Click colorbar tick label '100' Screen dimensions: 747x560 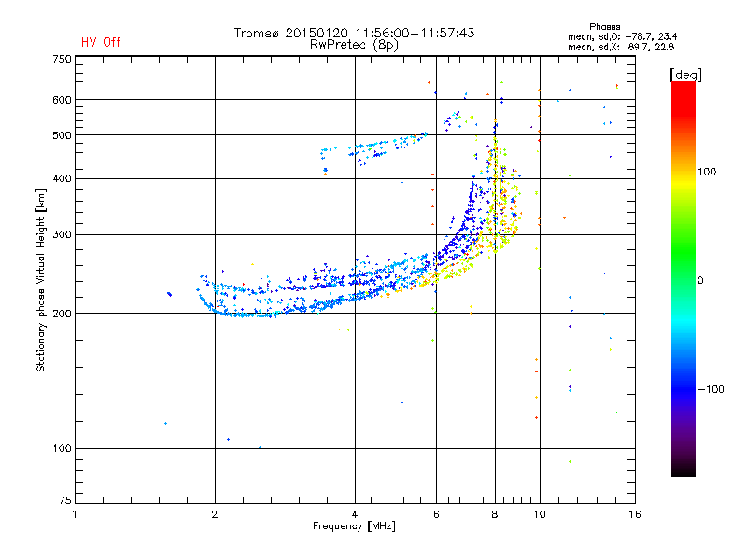[x=707, y=172]
